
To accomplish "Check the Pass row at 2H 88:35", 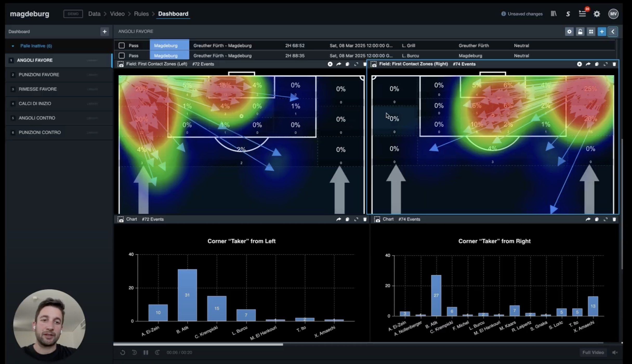I will pos(122,56).
